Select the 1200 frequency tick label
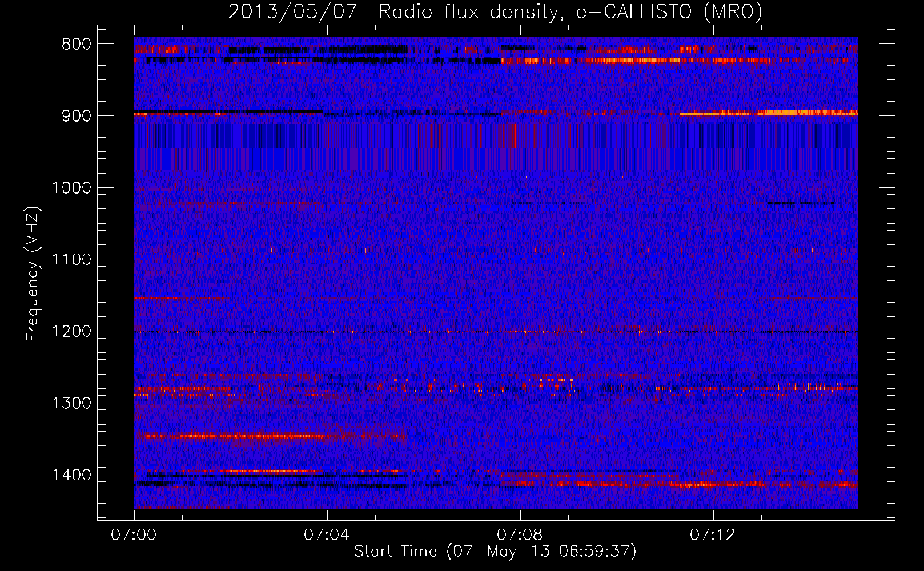Image resolution: width=924 pixels, height=571 pixels. point(71,331)
